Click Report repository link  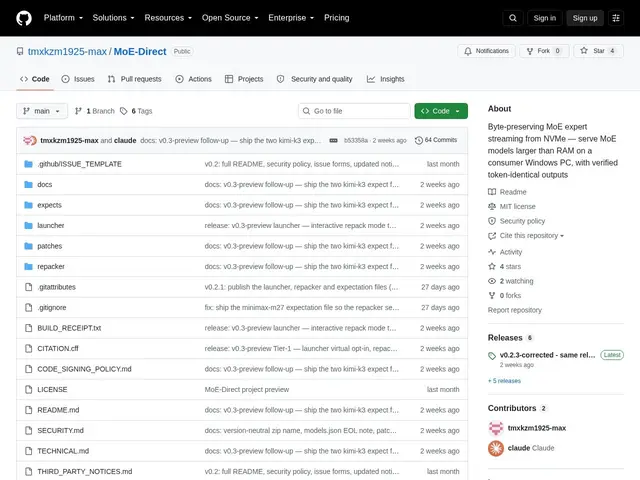click(x=515, y=310)
